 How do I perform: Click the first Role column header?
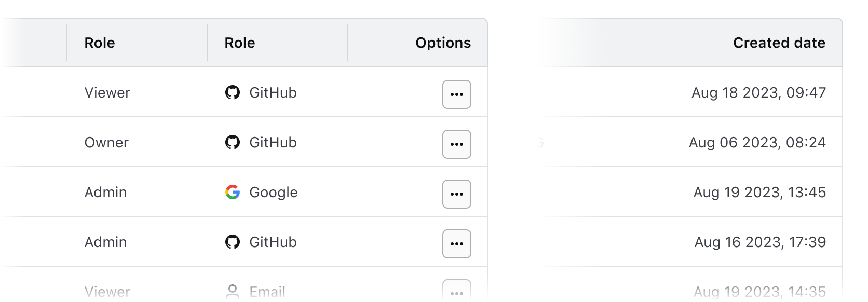pos(99,43)
